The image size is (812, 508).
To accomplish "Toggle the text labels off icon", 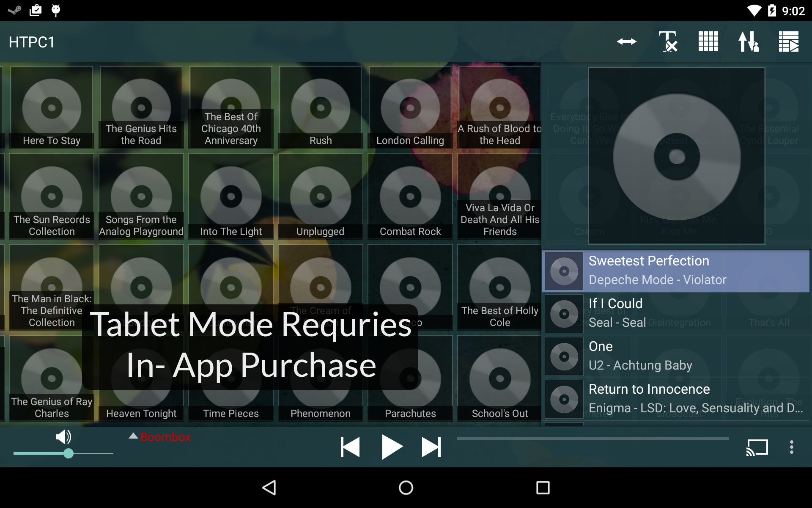I will coord(668,41).
